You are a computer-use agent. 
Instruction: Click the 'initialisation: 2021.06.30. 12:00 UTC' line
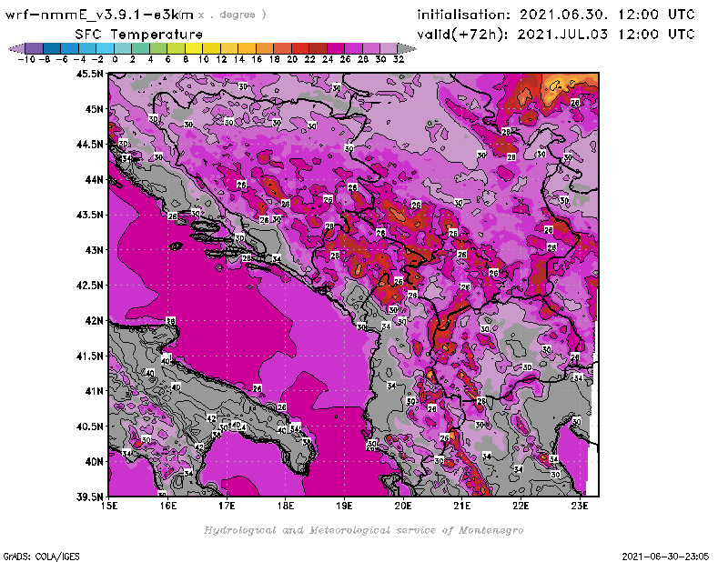coord(556,15)
